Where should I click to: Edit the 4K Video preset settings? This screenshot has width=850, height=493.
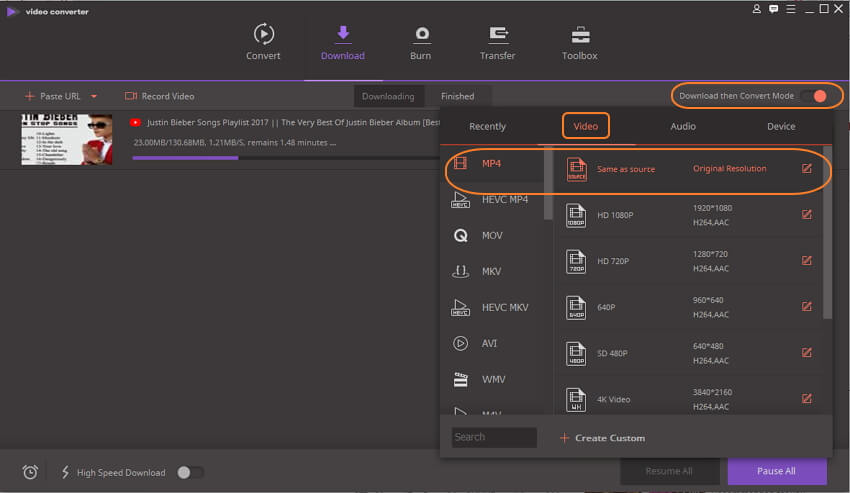pos(807,398)
